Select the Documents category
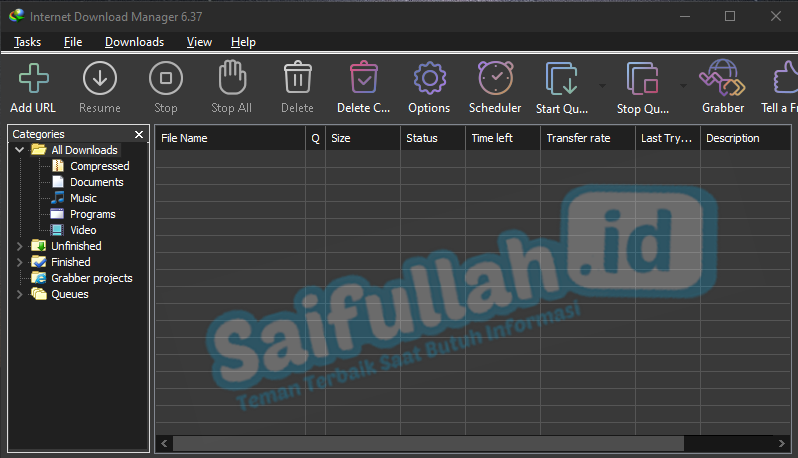Image resolution: width=798 pixels, height=458 pixels. [97, 182]
